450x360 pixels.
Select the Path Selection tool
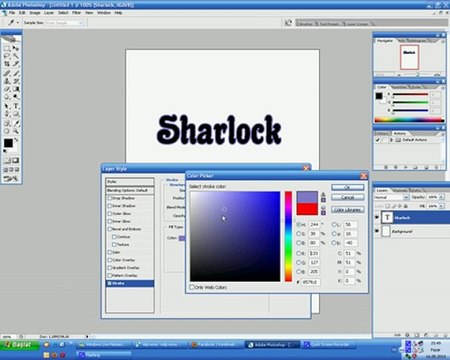click(x=7, y=106)
